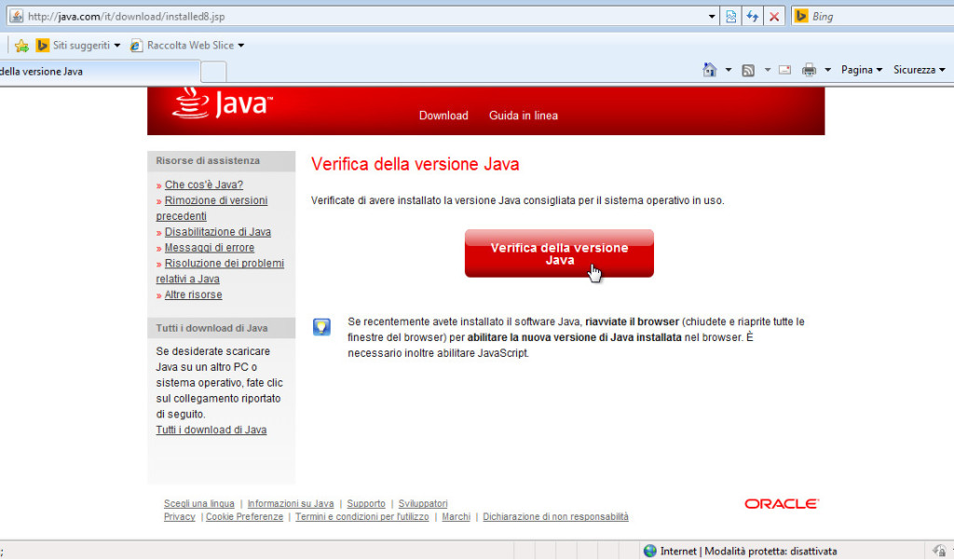Click the Oracle logo
Viewport: 954px width, 560px height.
(782, 504)
